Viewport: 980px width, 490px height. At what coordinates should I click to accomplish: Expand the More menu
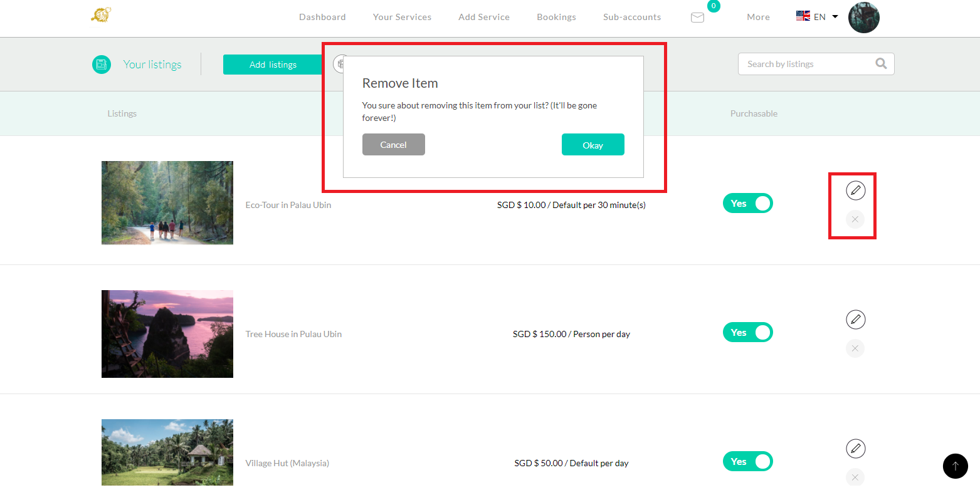(758, 17)
